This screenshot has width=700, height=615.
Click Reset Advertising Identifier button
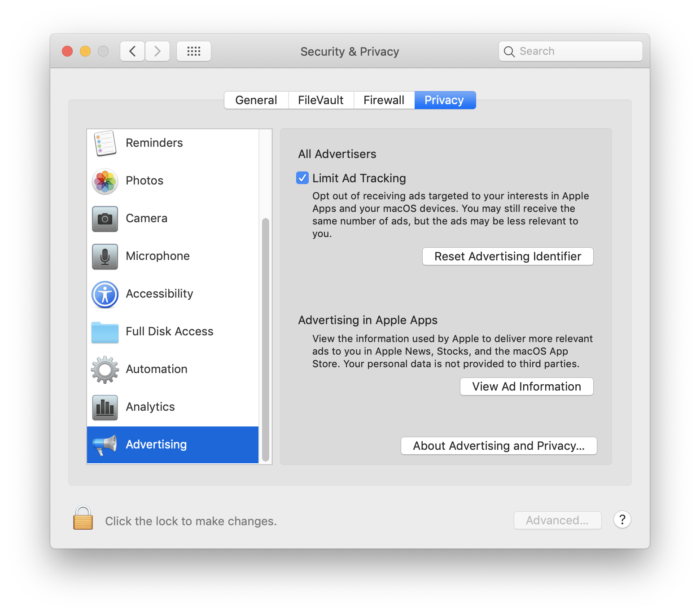point(508,256)
